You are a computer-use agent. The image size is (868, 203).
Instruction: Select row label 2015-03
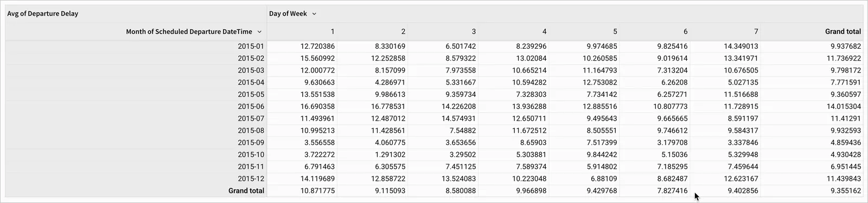pyautogui.click(x=251, y=70)
